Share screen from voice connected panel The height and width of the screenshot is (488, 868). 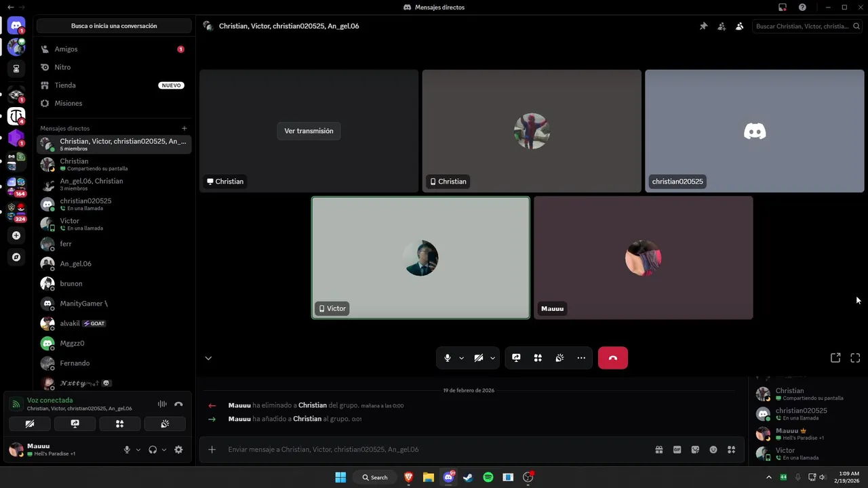[75, 424]
